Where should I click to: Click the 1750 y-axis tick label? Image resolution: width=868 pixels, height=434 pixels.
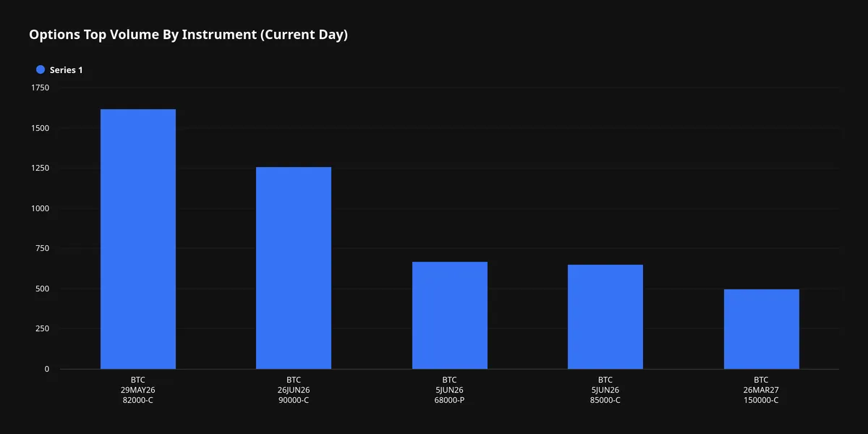click(x=41, y=88)
